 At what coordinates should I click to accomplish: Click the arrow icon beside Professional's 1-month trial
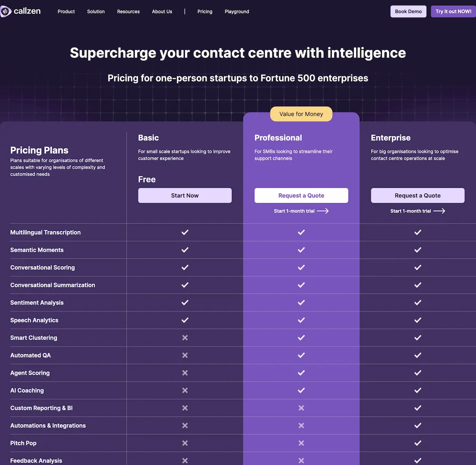(x=323, y=211)
